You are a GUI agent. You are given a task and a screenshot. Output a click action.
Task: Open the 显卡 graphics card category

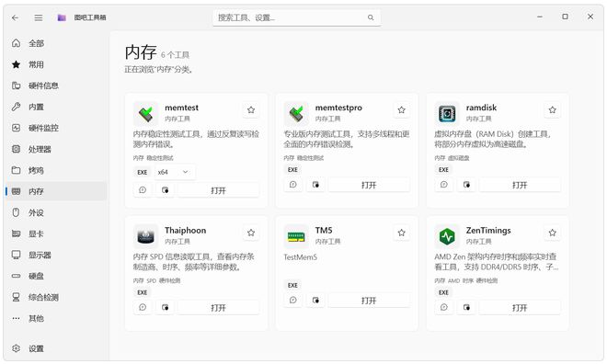tap(56, 233)
